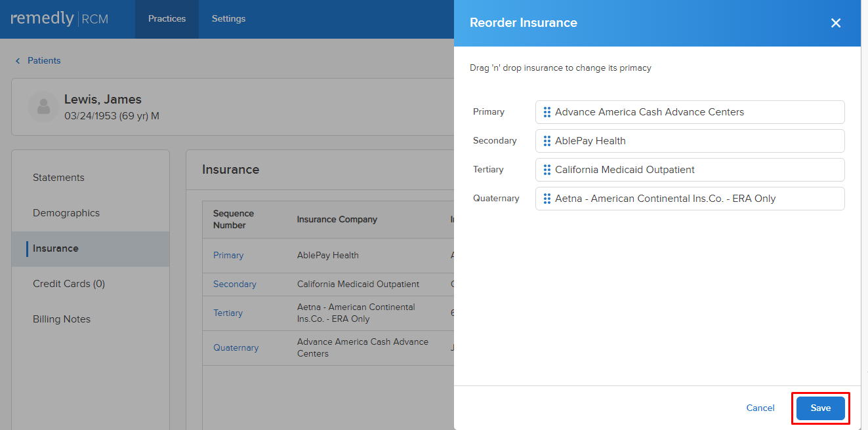The height and width of the screenshot is (430, 868).
Task: Save the new insurance order
Action: coord(820,408)
